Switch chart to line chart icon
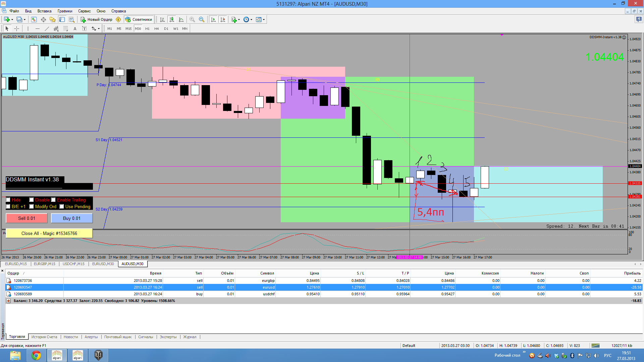 pos(181,19)
